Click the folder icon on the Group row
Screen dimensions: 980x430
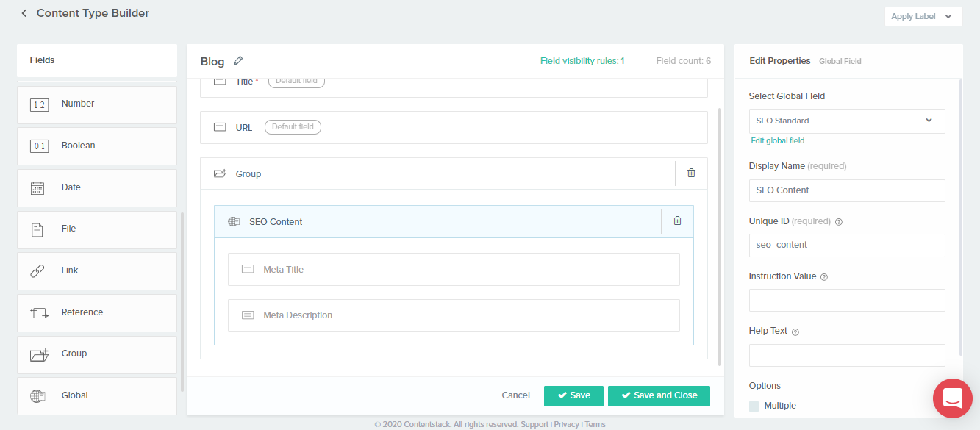(x=220, y=174)
